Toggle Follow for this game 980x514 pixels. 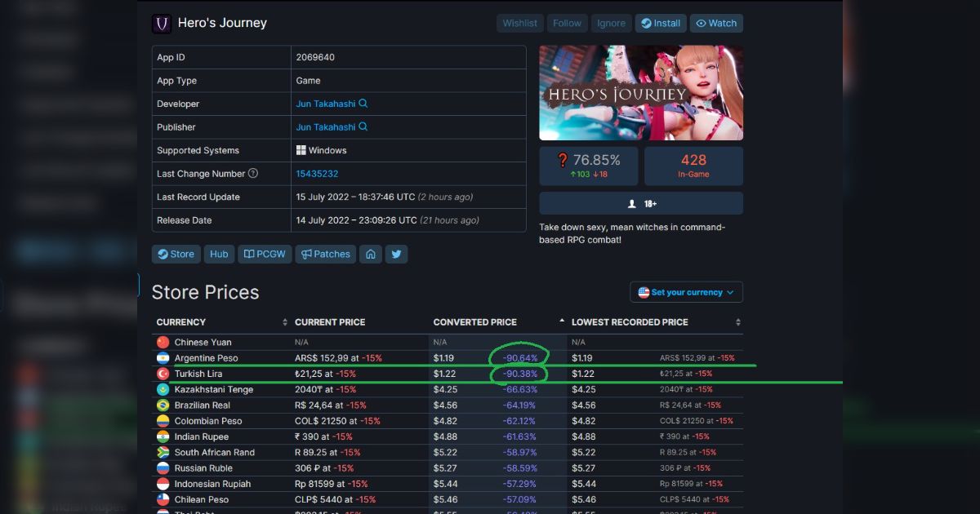coord(567,23)
